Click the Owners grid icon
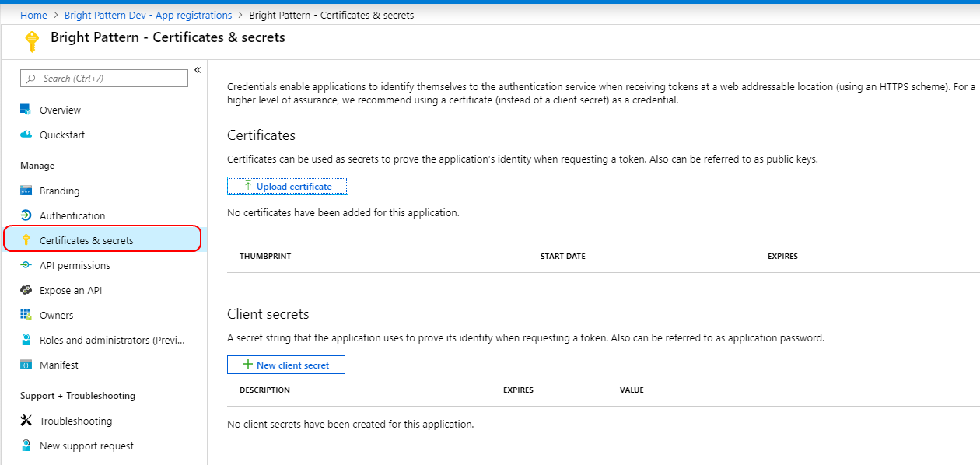 pos(26,315)
